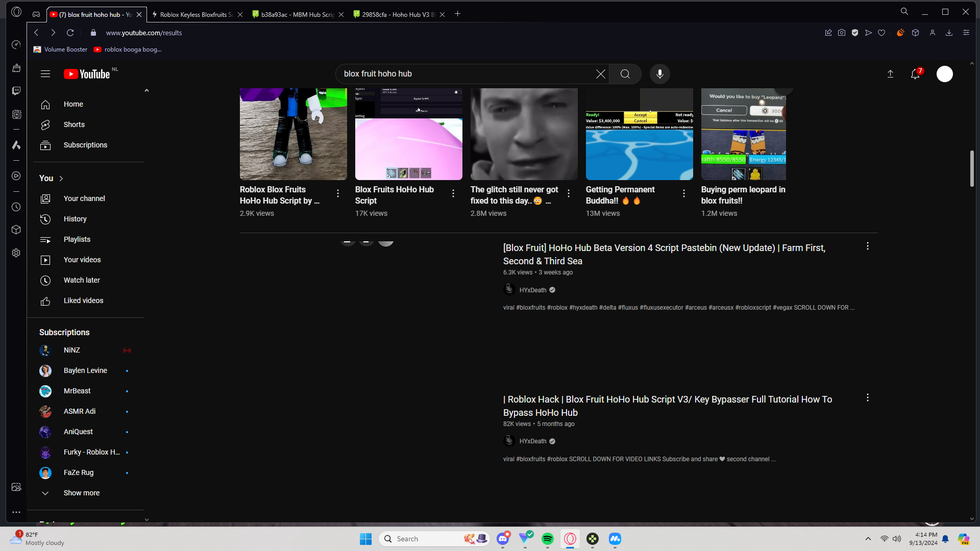
Task: Open Discord from the taskbar
Action: click(x=503, y=539)
